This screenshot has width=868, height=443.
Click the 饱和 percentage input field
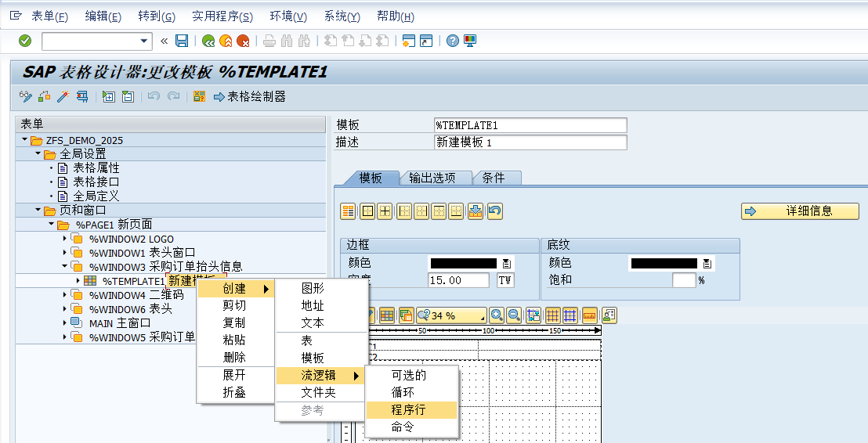coord(684,280)
